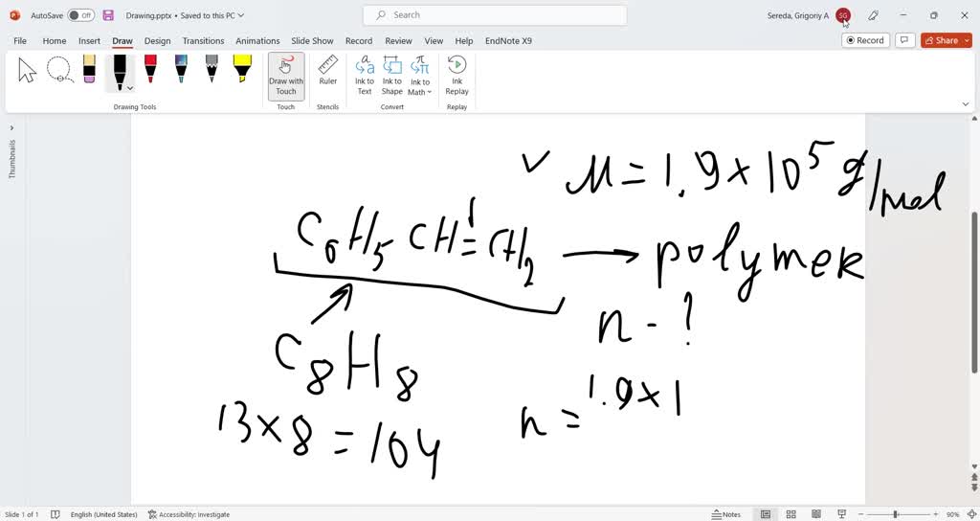
Task: Switch to the Review tab
Action: click(399, 40)
